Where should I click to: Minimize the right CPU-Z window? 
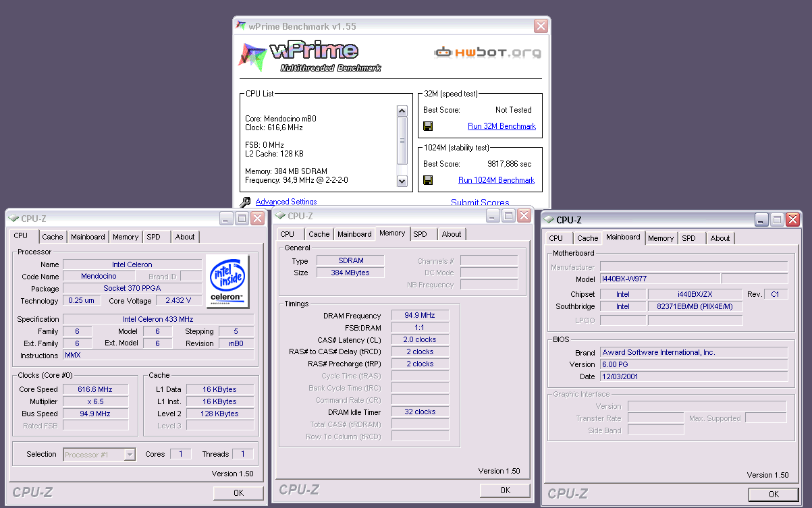(x=761, y=220)
